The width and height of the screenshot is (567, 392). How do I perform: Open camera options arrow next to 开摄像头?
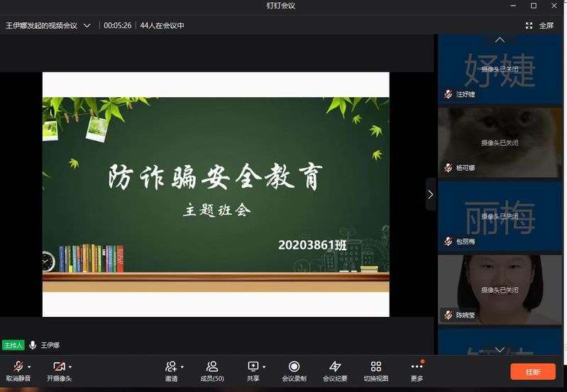[x=70, y=367]
